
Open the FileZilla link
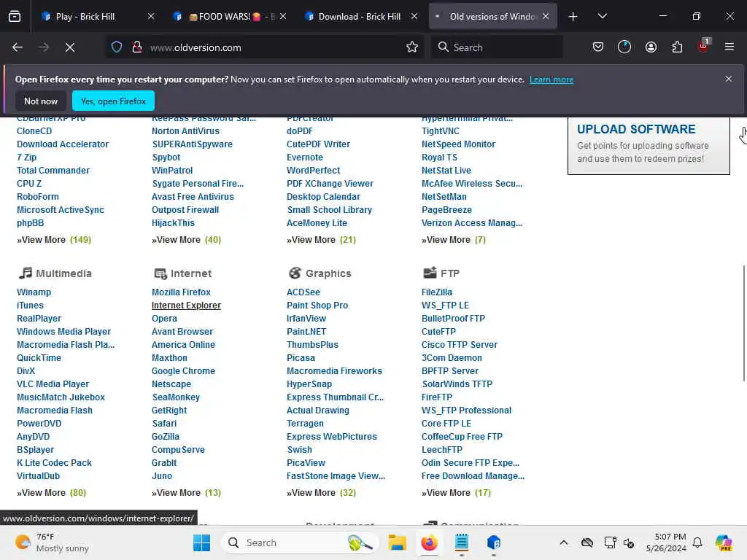point(437,292)
